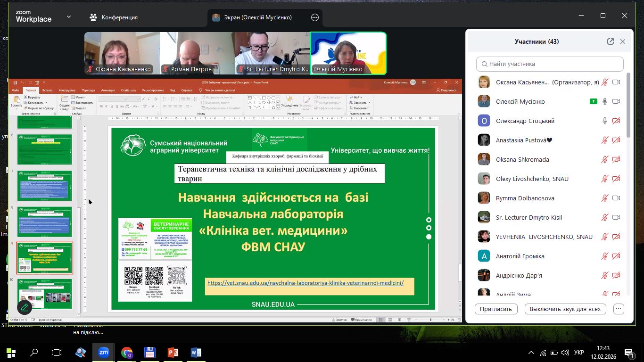The height and width of the screenshot is (362, 644).
Task: Click the Chrome icon in the taskbar
Action: [127, 352]
